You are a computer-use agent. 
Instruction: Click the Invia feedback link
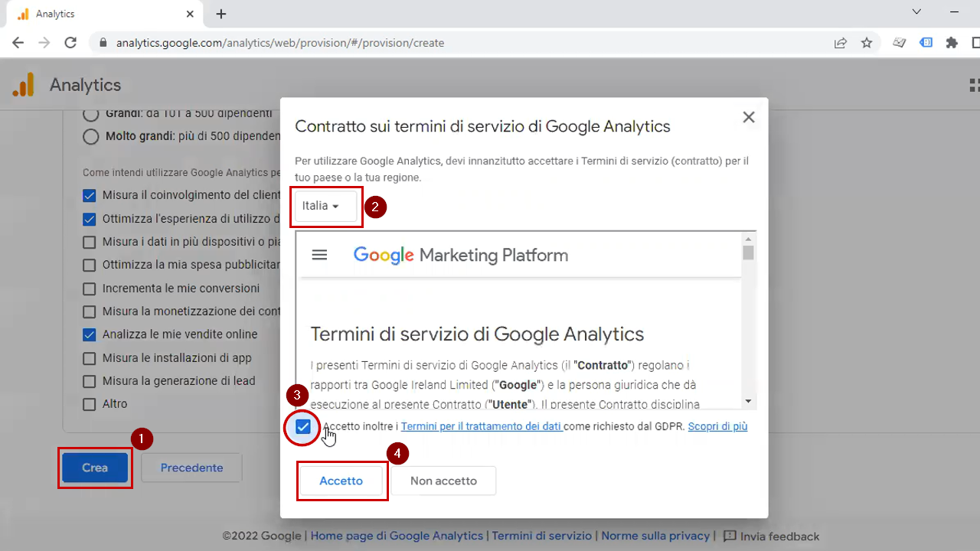coord(779,536)
